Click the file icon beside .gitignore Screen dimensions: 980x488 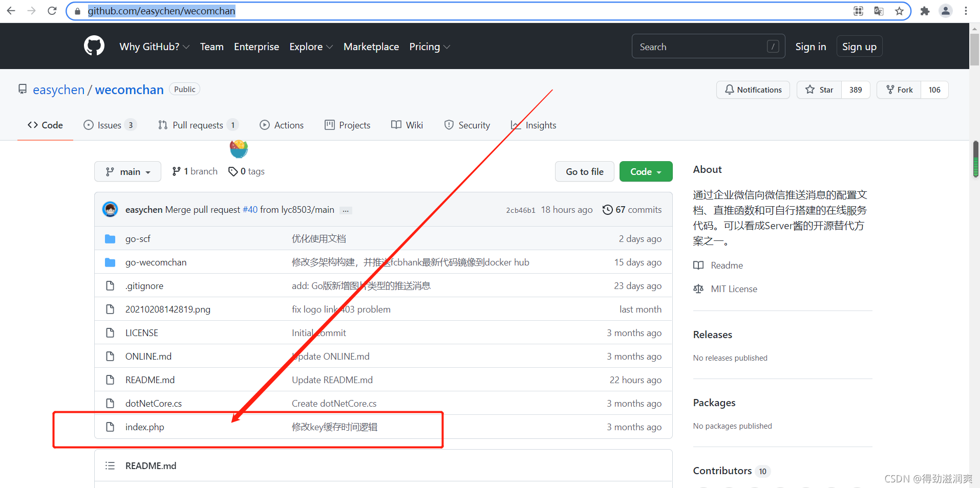(110, 286)
